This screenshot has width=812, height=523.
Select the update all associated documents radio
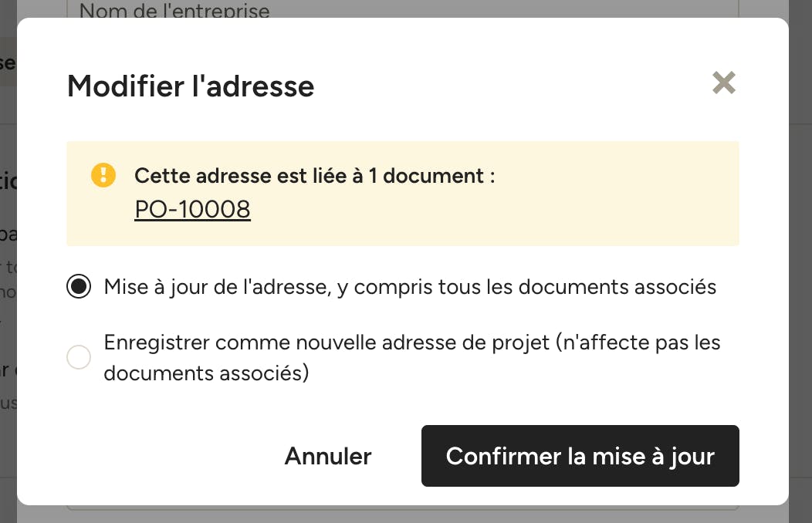[79, 287]
